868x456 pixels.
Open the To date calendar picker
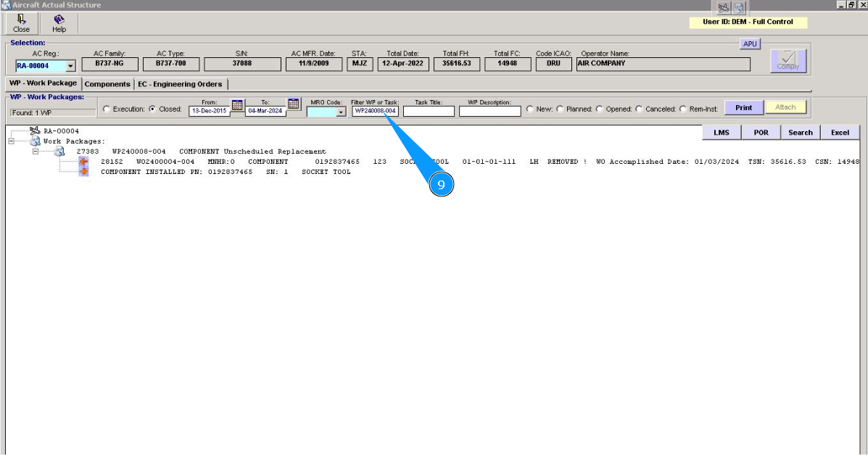[294, 104]
